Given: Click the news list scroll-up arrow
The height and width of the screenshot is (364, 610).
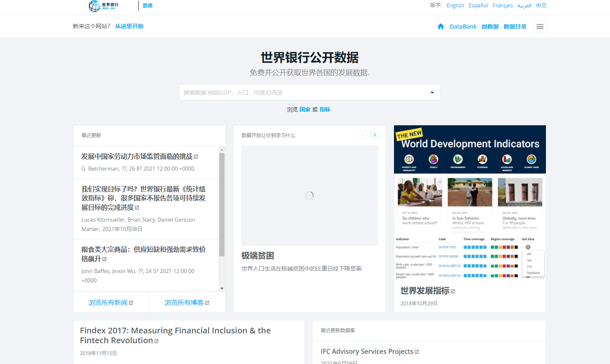Looking at the screenshot, I should coord(222,149).
